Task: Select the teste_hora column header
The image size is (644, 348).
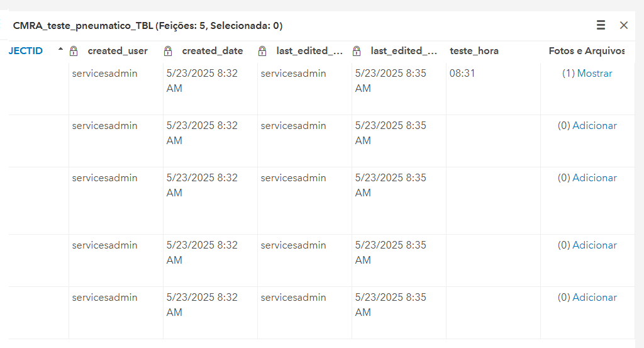Action: (474, 51)
